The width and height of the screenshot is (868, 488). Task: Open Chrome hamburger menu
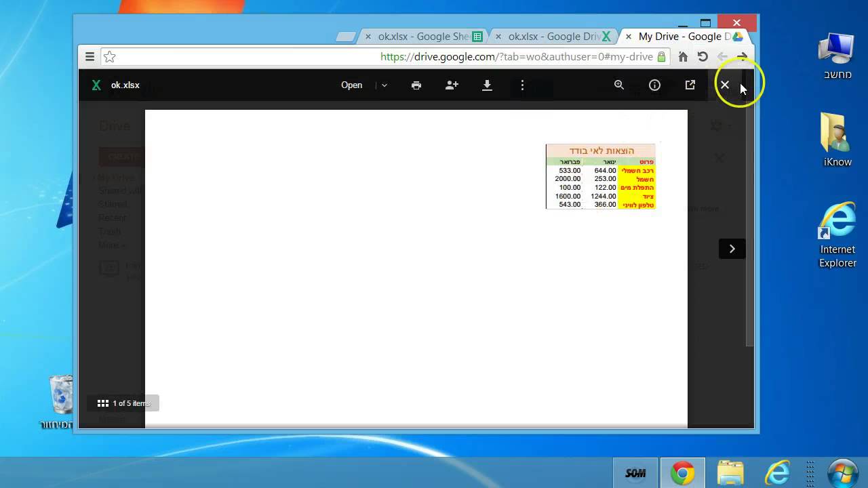pyautogui.click(x=90, y=57)
